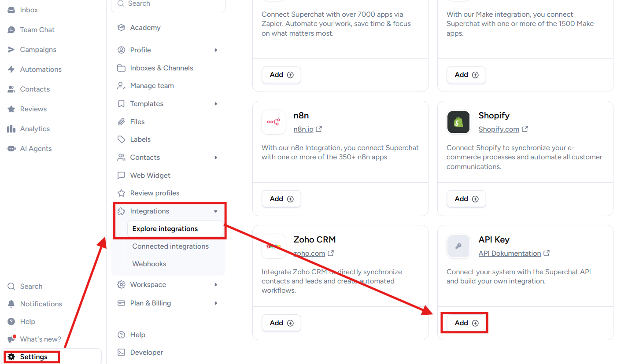
Task: Expand the Templates submenu arrow
Action: pos(216,104)
